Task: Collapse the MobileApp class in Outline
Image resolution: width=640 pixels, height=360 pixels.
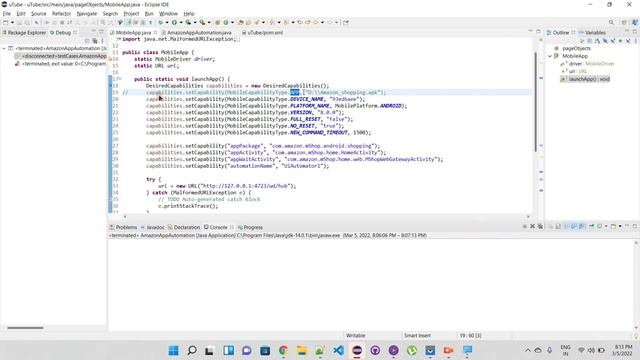Action: pos(550,56)
